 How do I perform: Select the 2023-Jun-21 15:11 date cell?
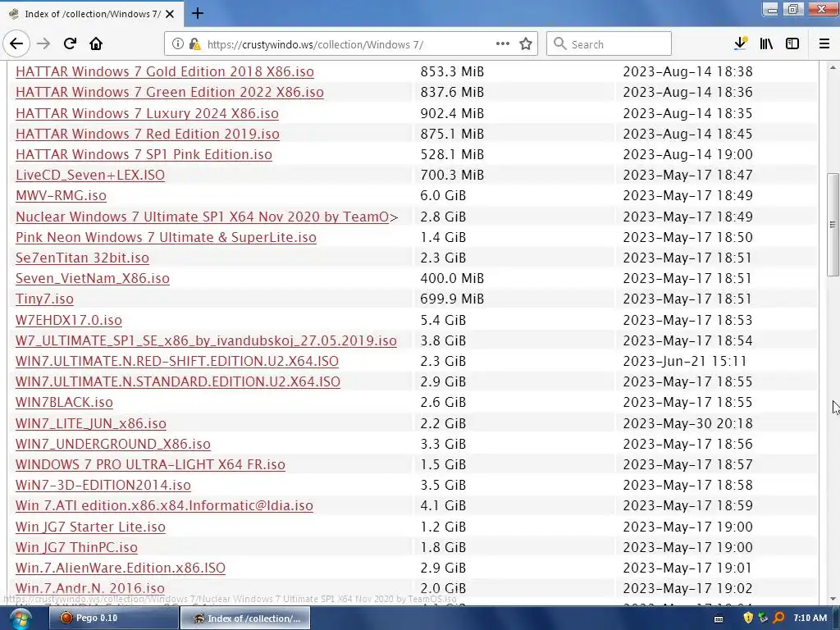click(685, 362)
